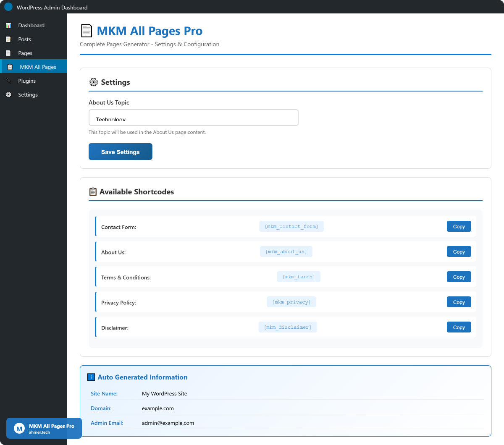Copy the About Us shortcode
504x445 pixels.
[459, 252]
